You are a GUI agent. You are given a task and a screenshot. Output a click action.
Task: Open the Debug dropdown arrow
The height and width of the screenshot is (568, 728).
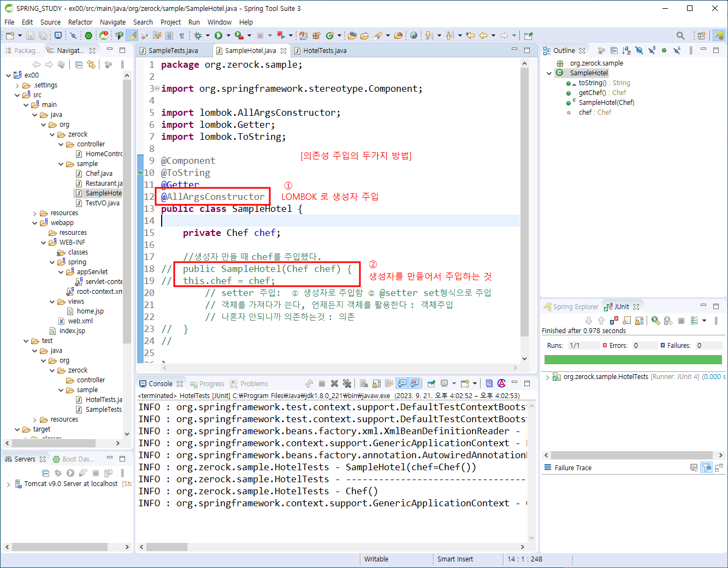point(208,35)
